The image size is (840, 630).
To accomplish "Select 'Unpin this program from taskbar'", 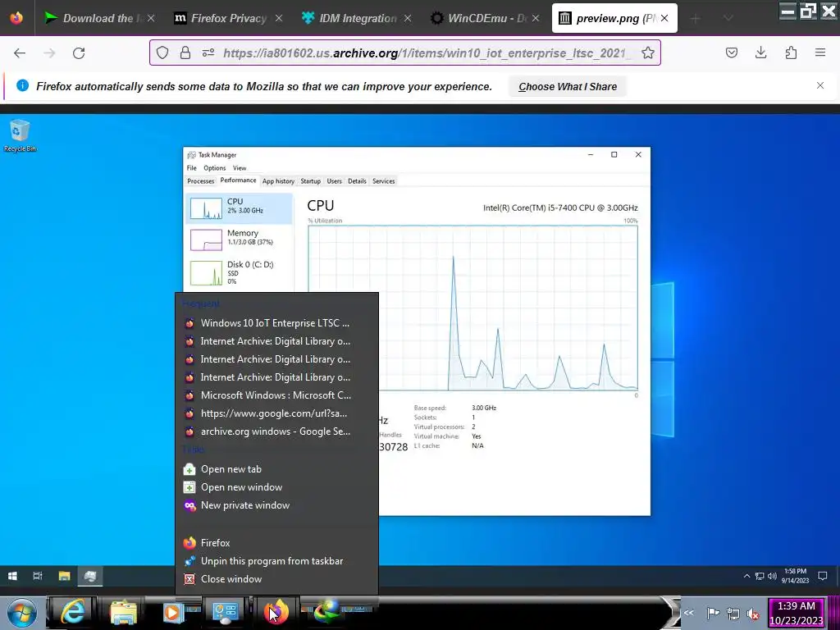I will click(276, 561).
